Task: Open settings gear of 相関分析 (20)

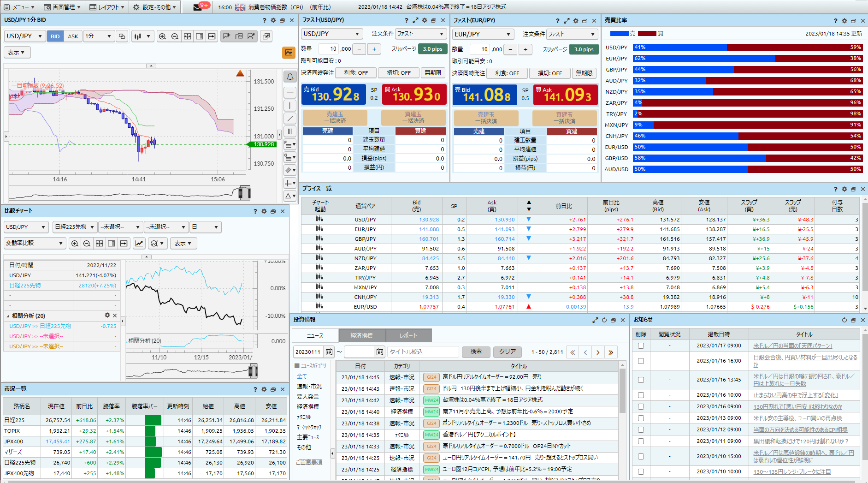Action: point(107,316)
